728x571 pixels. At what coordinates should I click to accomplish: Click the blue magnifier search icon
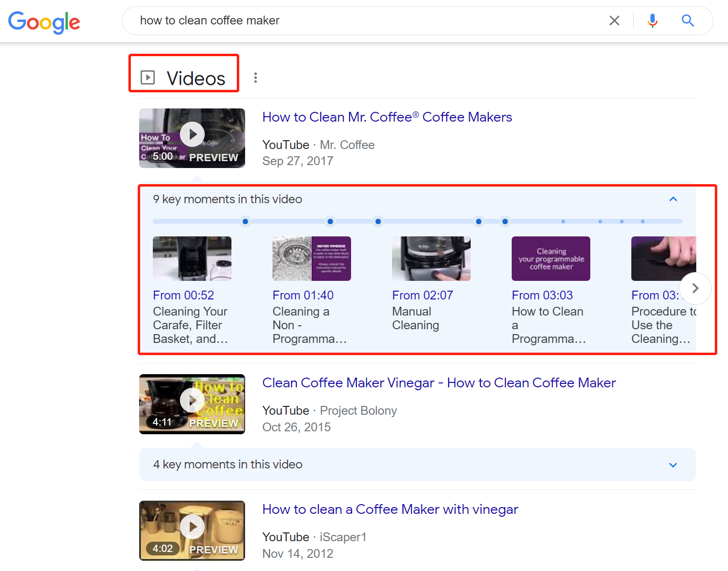687,21
